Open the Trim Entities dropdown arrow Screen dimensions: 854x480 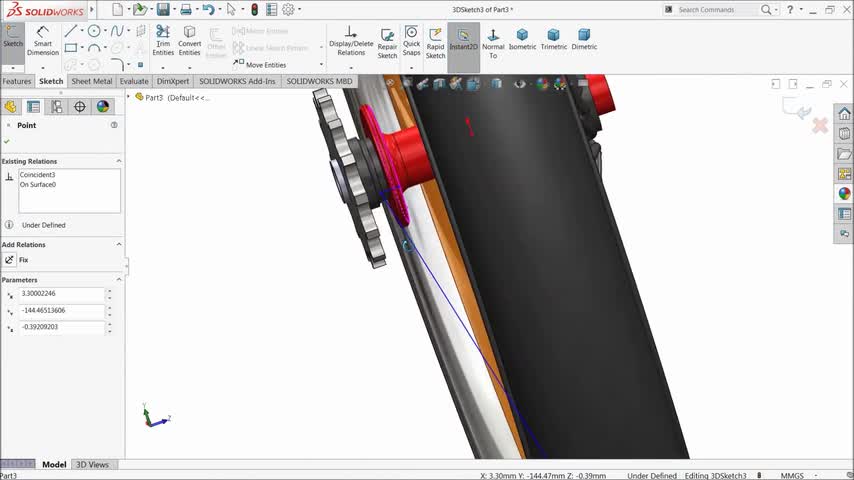(x=163, y=68)
